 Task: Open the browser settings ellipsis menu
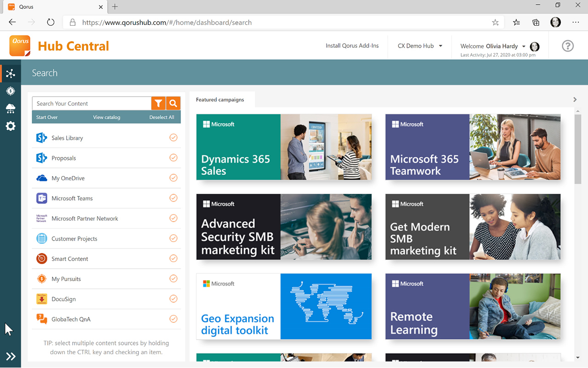coord(576,22)
